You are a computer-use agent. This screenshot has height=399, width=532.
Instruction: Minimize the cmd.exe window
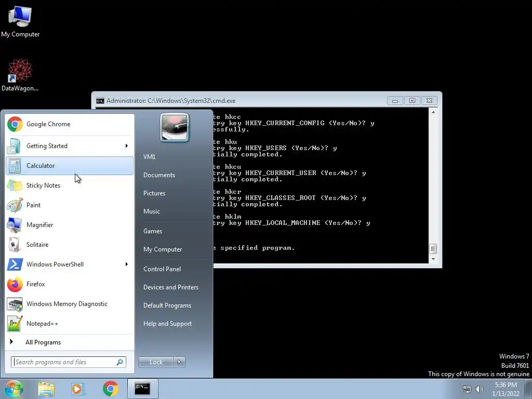(395, 101)
